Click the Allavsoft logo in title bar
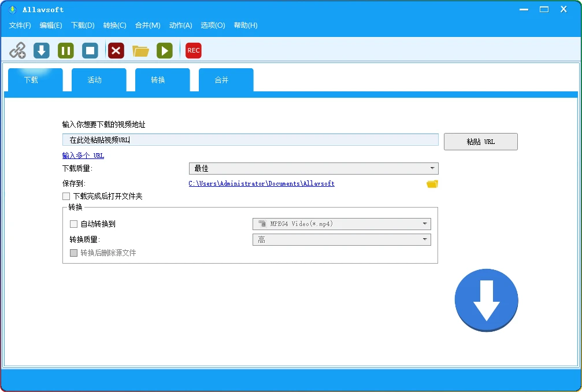The width and height of the screenshot is (582, 392). pos(13,10)
